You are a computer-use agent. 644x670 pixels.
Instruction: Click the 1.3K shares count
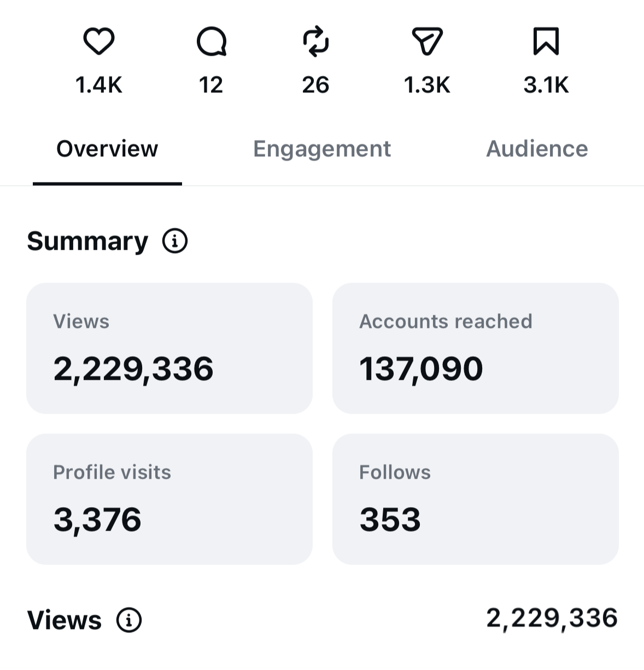tap(427, 85)
